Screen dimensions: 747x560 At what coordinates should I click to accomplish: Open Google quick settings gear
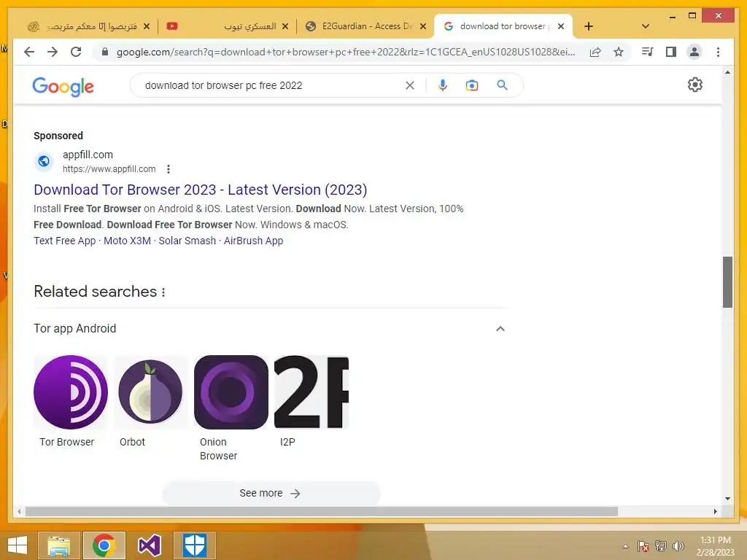click(x=695, y=85)
